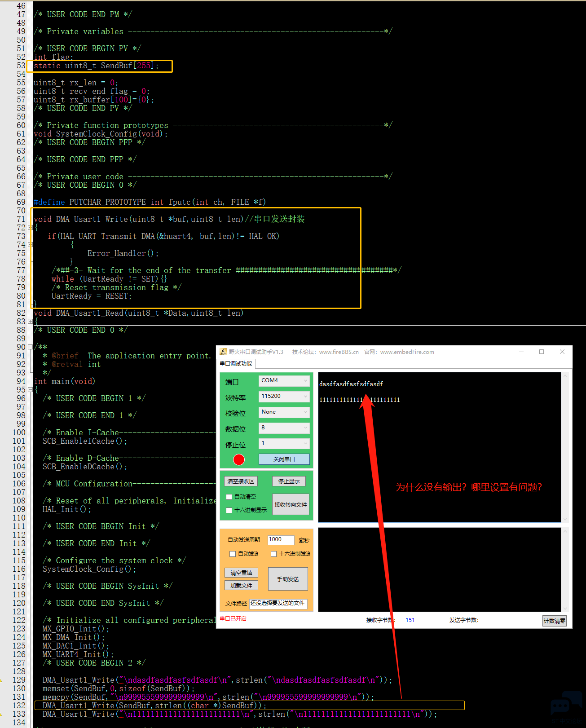Click the red port status indicator circle
This screenshot has width=586, height=728.
239,459
